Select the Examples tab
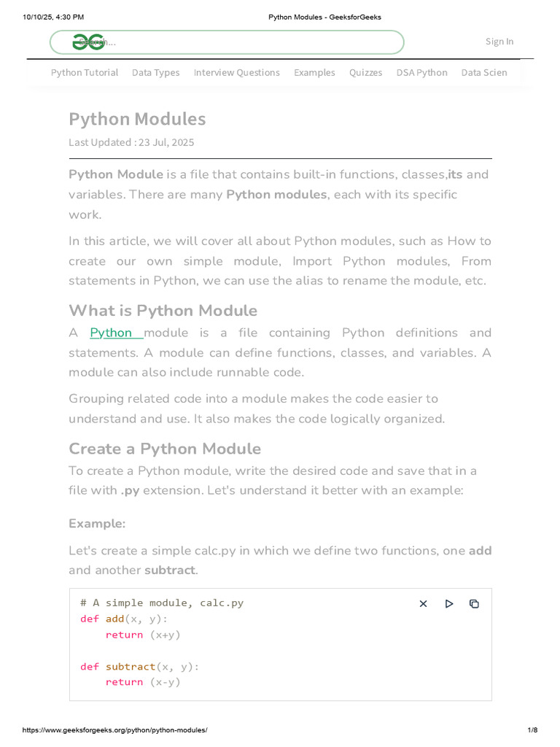The width and height of the screenshot is (560, 747). [x=314, y=72]
